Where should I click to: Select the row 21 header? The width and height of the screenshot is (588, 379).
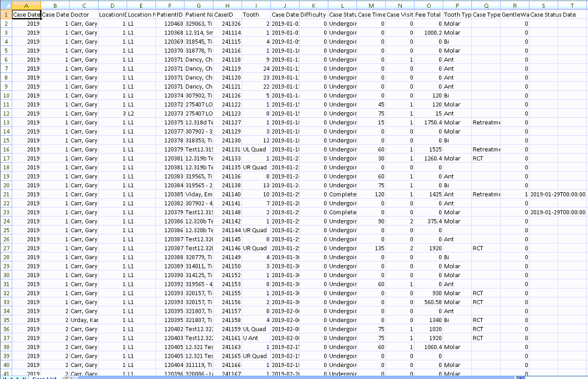(5, 194)
